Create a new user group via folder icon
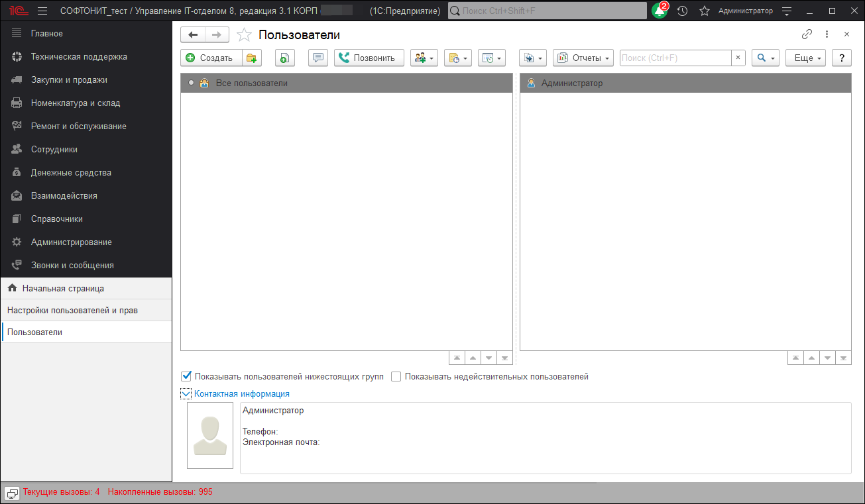Screen dimensions: 865x504 pos(252,58)
